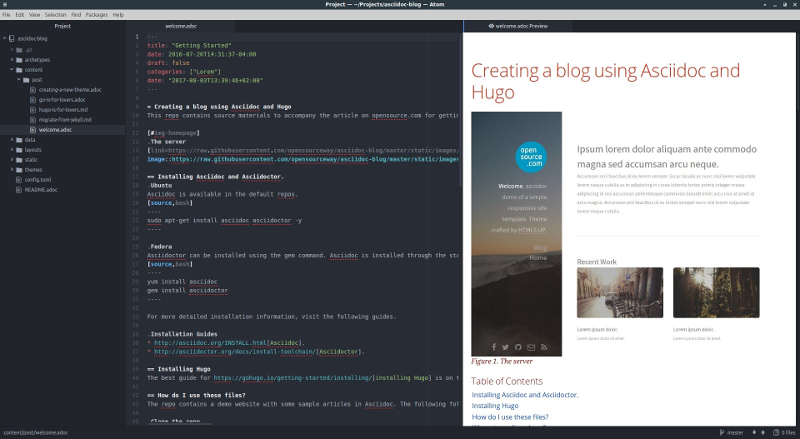Click the archetypes folder icon
Screen dimensions: 800x439
pyautogui.click(x=19, y=60)
